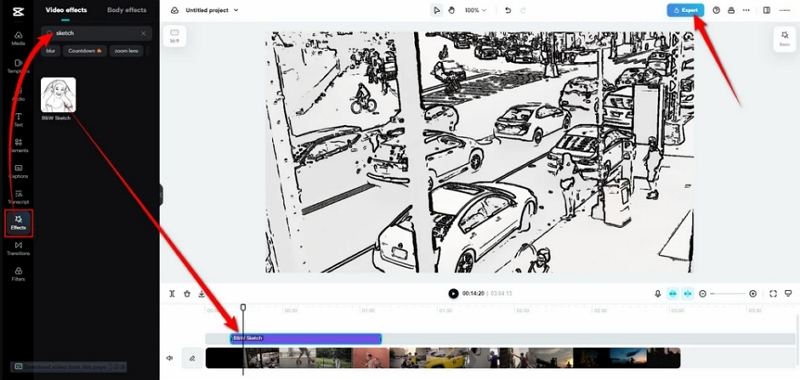
Task: Open the aspect ratio button on canvas
Action: 174,36
